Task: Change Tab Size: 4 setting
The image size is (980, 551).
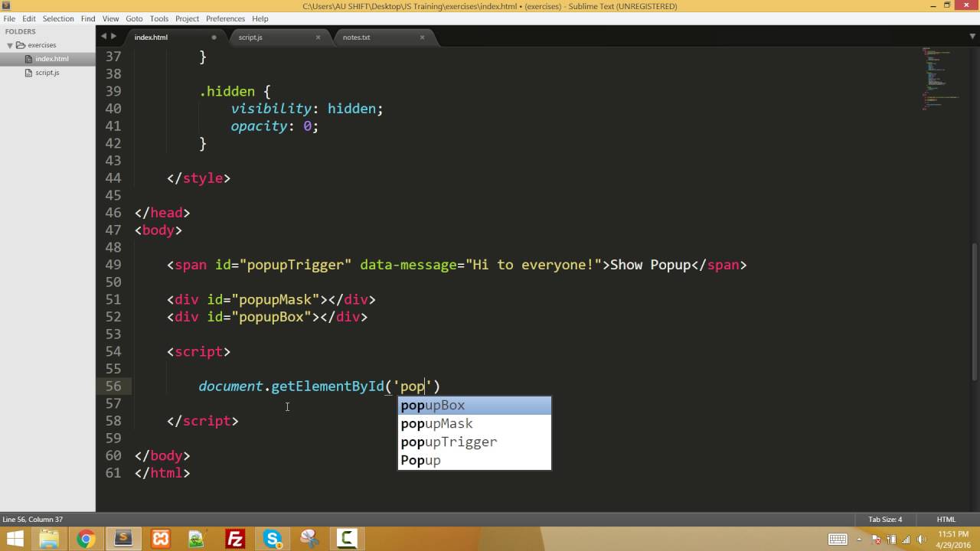Action: (885, 520)
